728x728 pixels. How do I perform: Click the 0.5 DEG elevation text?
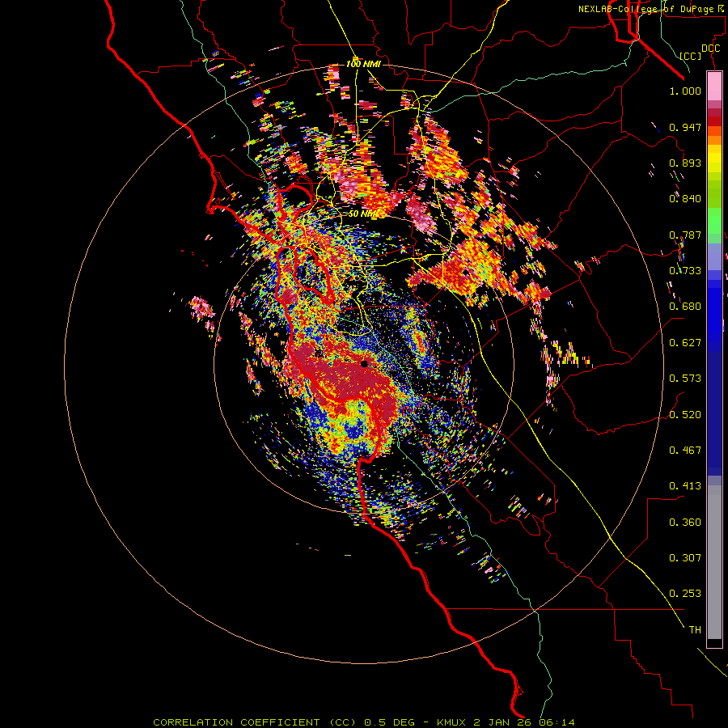[389, 722]
